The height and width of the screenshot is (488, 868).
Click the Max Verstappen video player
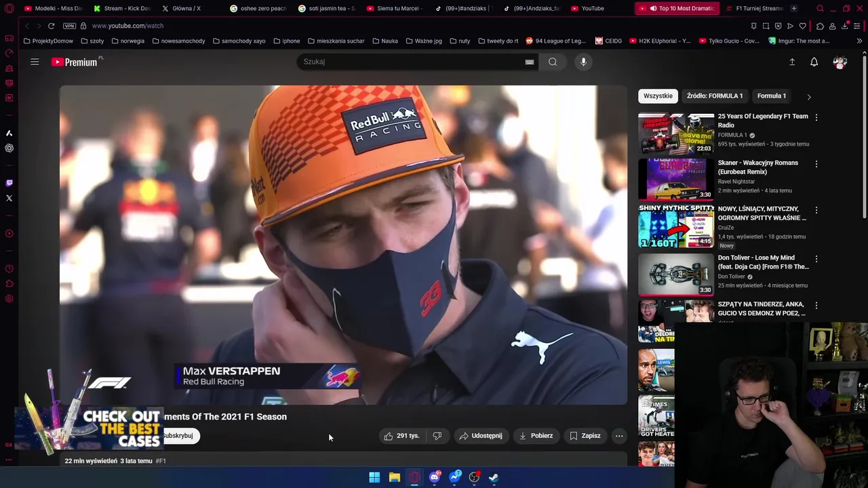coord(343,245)
